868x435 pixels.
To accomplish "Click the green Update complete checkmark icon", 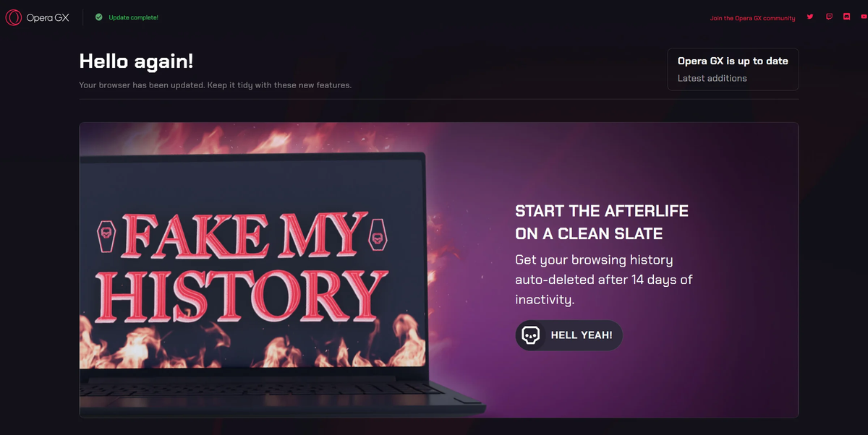I will [98, 17].
